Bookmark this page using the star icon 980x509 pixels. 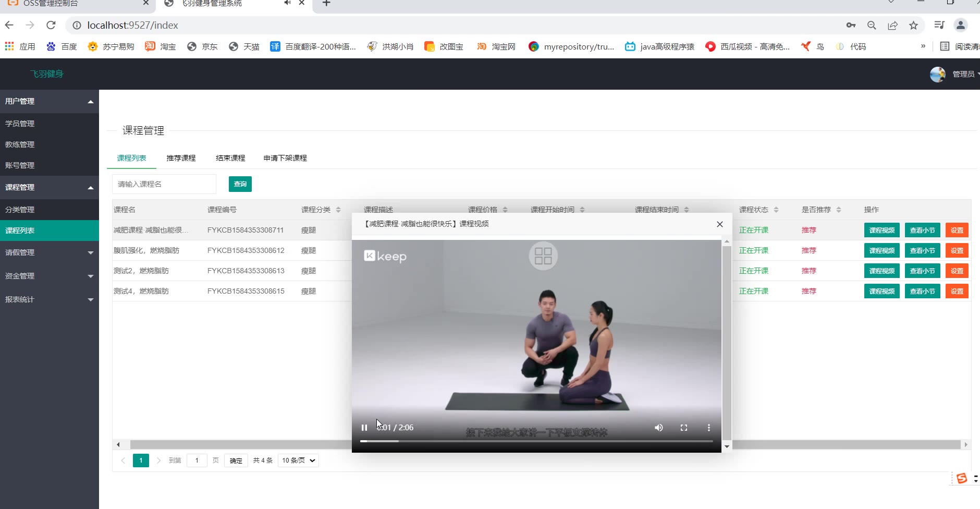(913, 25)
